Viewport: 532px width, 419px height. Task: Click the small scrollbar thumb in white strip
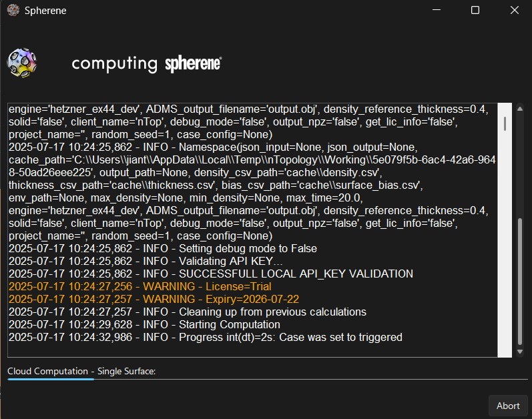(x=505, y=123)
